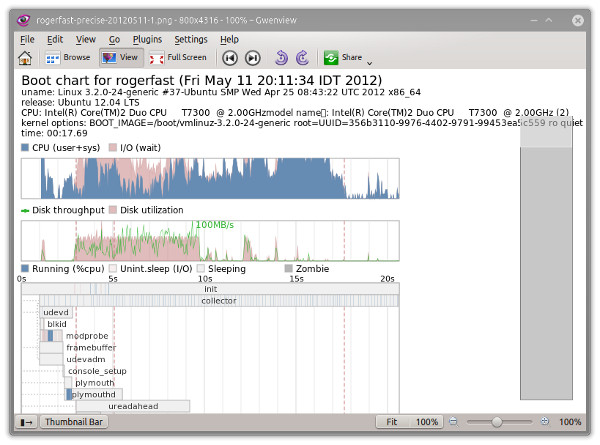The width and height of the screenshot is (600, 445).
Task: Open the Go menu
Action: point(114,39)
